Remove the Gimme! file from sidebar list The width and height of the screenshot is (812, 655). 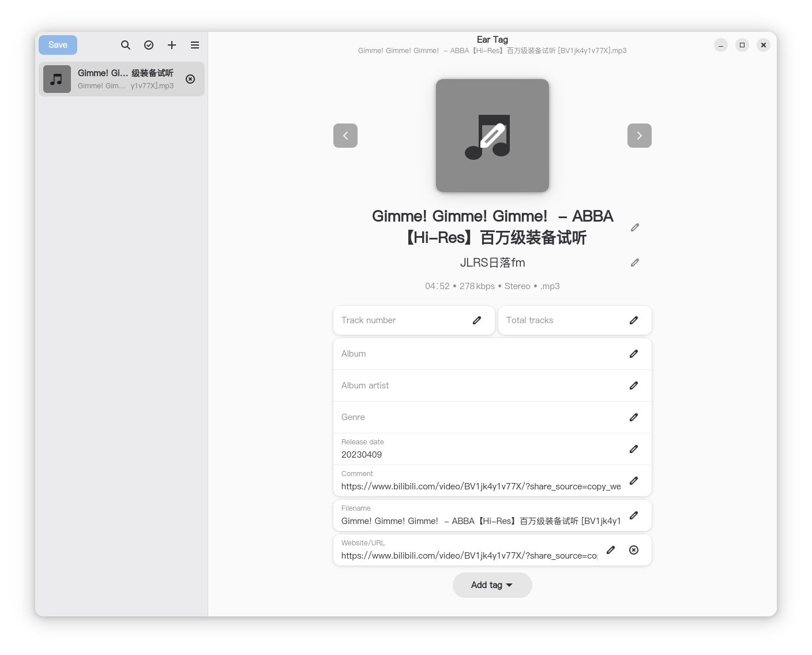[x=190, y=79]
